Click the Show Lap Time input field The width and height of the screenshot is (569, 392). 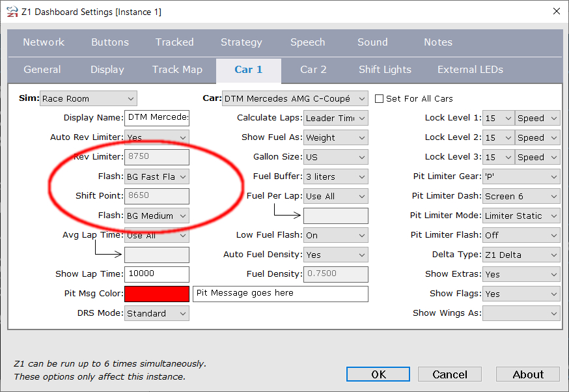pyautogui.click(x=157, y=274)
